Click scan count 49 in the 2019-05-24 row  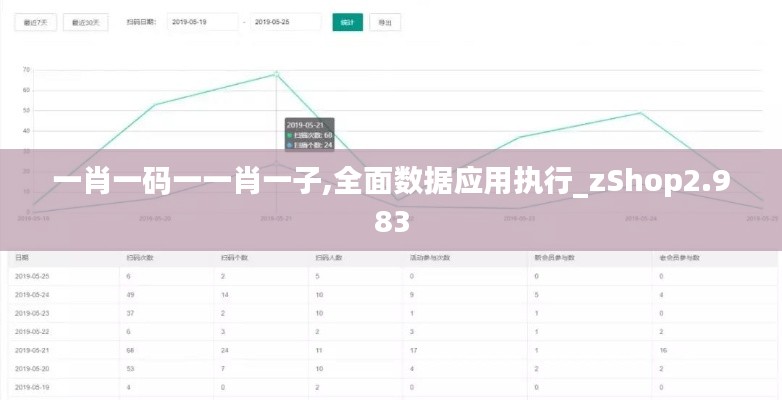(x=130, y=295)
